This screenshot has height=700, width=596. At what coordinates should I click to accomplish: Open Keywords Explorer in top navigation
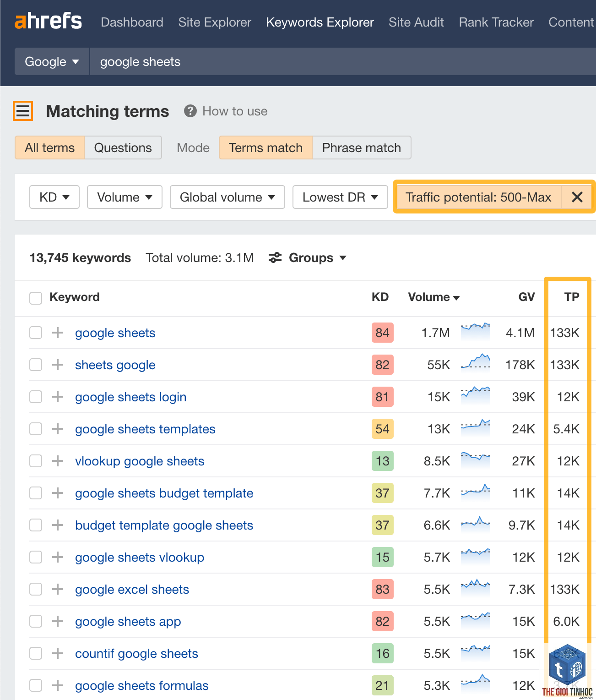click(x=320, y=22)
